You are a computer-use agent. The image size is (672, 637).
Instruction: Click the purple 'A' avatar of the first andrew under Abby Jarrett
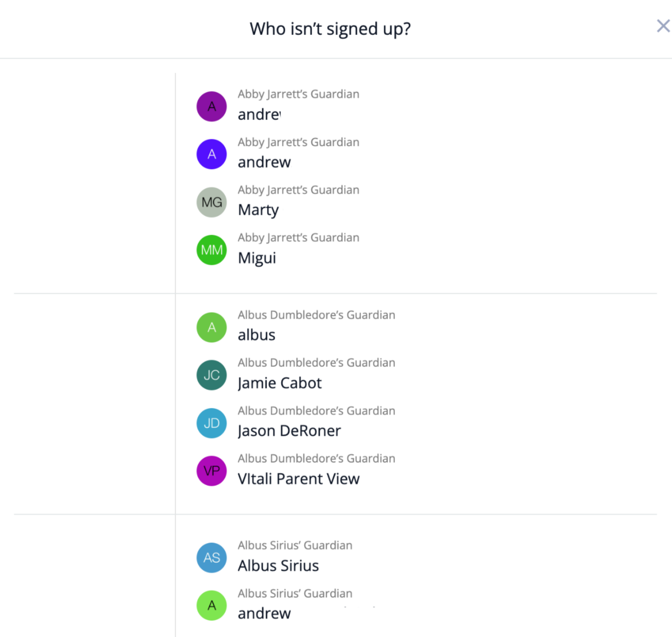coord(212,107)
